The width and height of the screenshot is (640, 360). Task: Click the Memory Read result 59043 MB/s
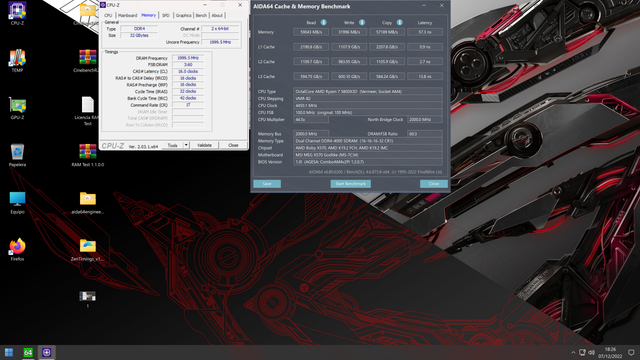point(311,32)
